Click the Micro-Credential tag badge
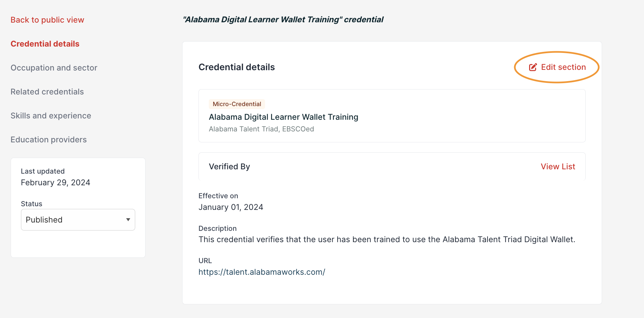 (x=237, y=104)
